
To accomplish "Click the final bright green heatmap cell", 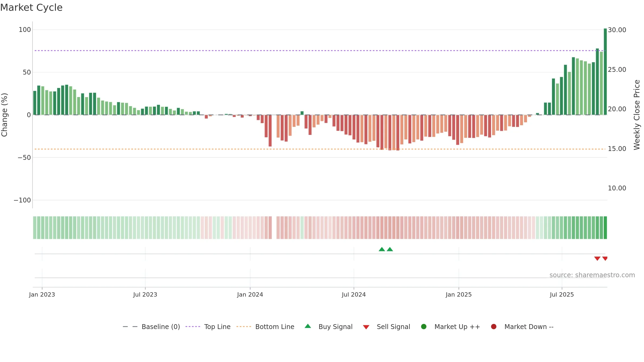I will click(605, 228).
